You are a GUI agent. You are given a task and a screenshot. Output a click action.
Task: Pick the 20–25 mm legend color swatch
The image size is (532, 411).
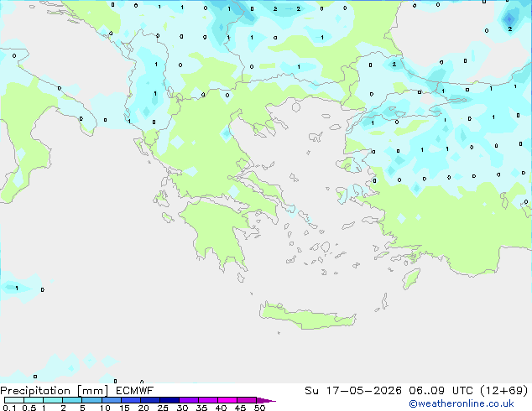point(149,400)
